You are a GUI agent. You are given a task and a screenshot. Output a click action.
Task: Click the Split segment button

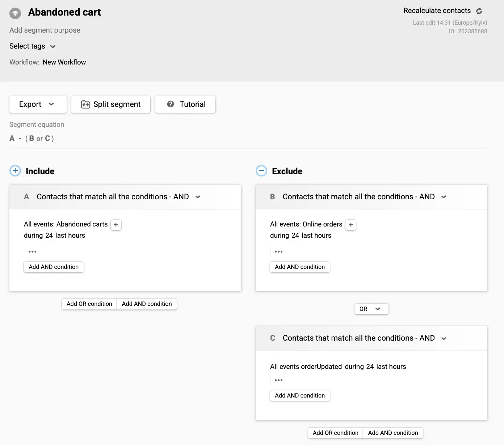[111, 104]
